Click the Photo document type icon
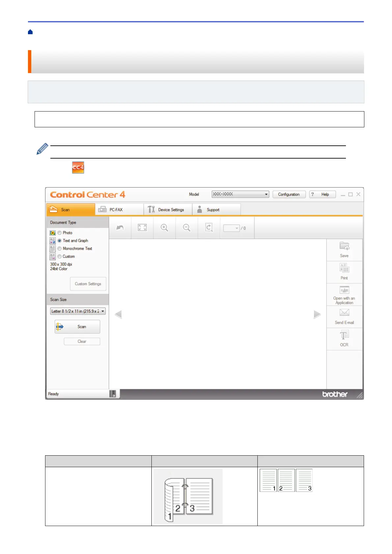The height and width of the screenshot is (554, 392). pos(52,233)
